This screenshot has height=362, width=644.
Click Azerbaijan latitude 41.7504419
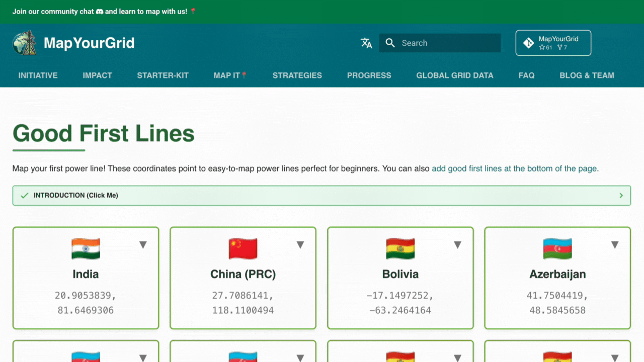click(557, 295)
